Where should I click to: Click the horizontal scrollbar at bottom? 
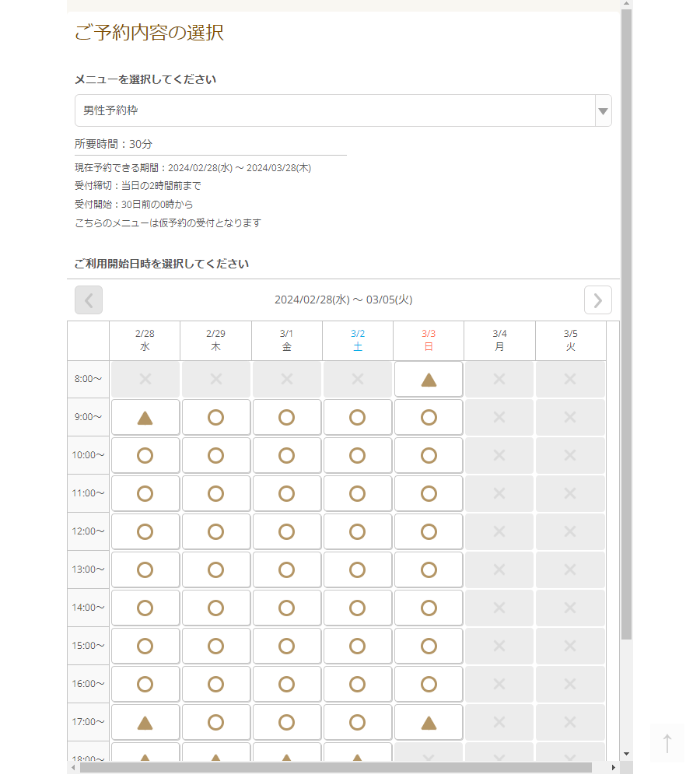click(x=334, y=768)
